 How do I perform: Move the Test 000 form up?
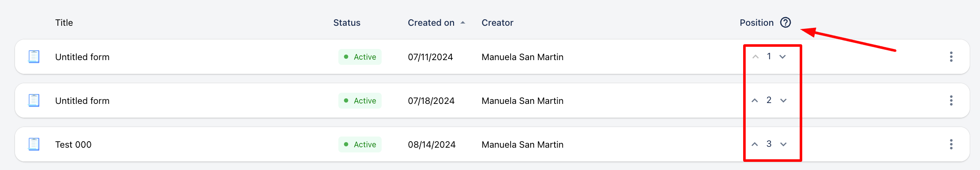[x=755, y=144]
